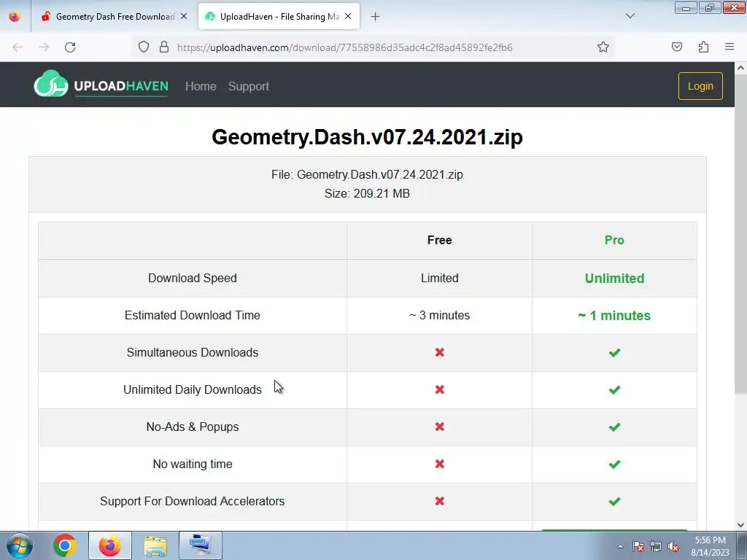Click red X in Simultaneous Downloads row
This screenshot has width=747, height=560.
click(x=440, y=352)
